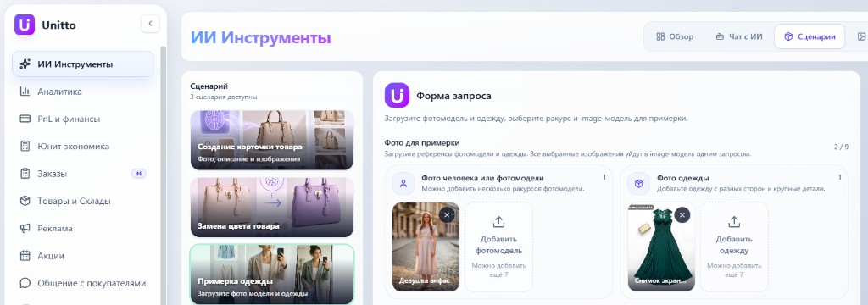Click the 46 badge next to Заказы

pyautogui.click(x=139, y=174)
